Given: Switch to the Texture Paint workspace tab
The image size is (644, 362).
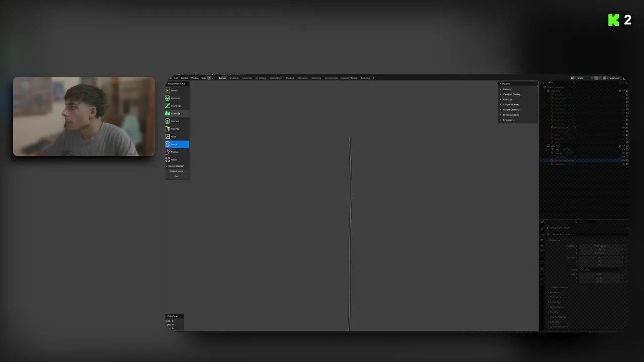Looking at the screenshot, I should 276,78.
